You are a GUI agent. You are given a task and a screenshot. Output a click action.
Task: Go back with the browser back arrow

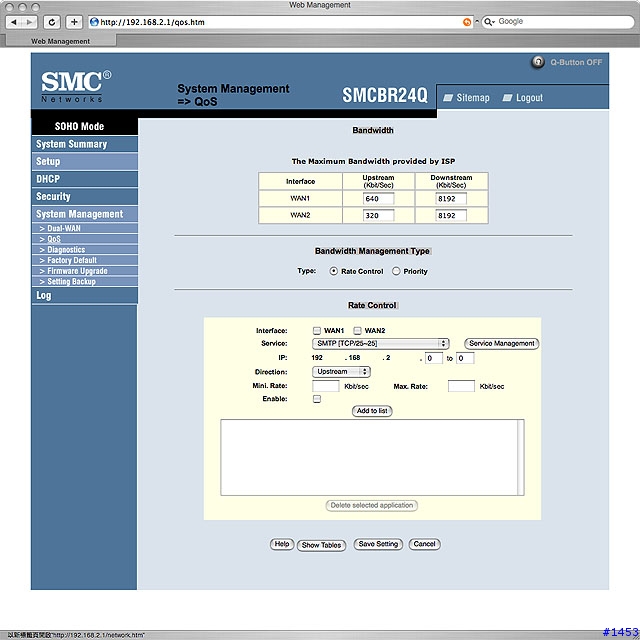(14, 22)
